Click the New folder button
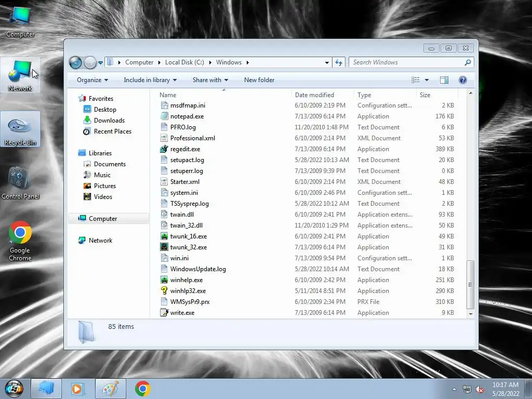Viewport: 532px width, 399px height. tap(259, 80)
